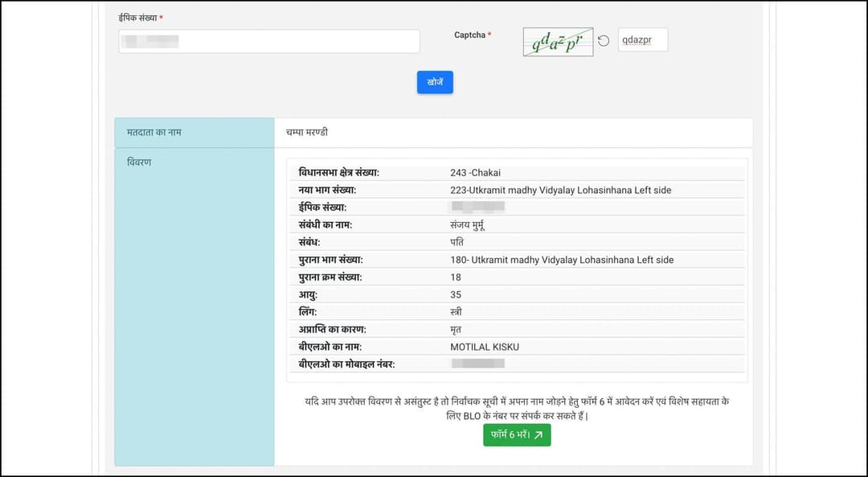Open the green फॉर्म 6 भरें button
868x477 pixels.
coord(517,435)
